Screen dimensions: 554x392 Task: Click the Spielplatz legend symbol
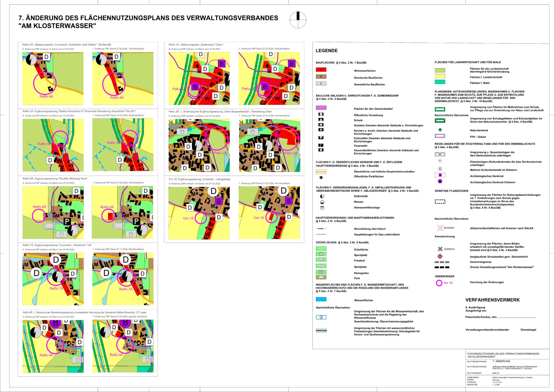pyautogui.click(x=321, y=266)
